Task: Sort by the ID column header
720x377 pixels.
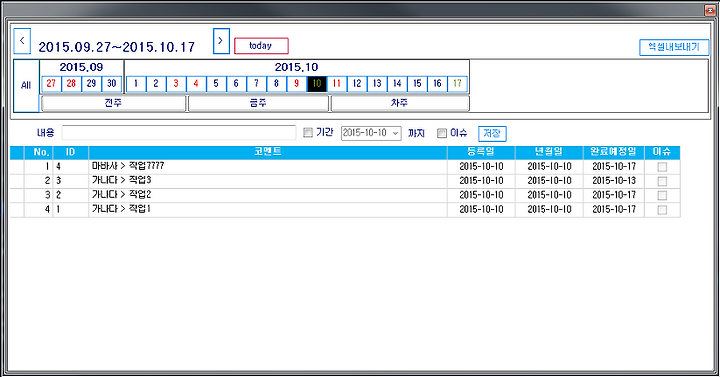Action: [x=71, y=152]
